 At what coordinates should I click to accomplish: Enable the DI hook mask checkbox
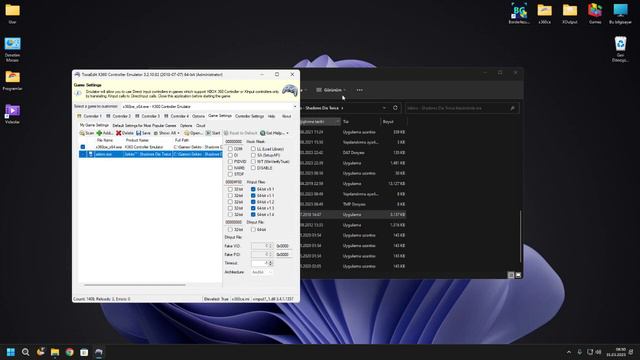pyautogui.click(x=230, y=155)
